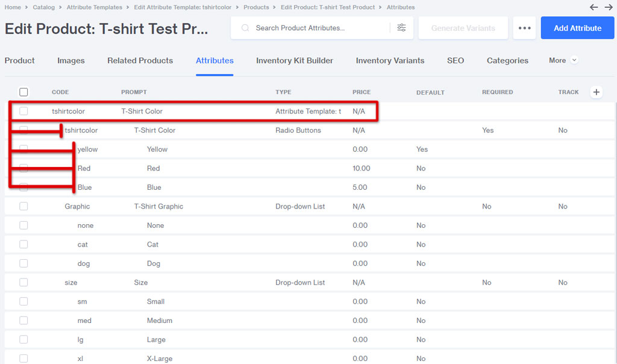Viewport: 617px width, 364px height.
Task: Toggle the select-all attributes checkbox
Action: click(x=23, y=92)
